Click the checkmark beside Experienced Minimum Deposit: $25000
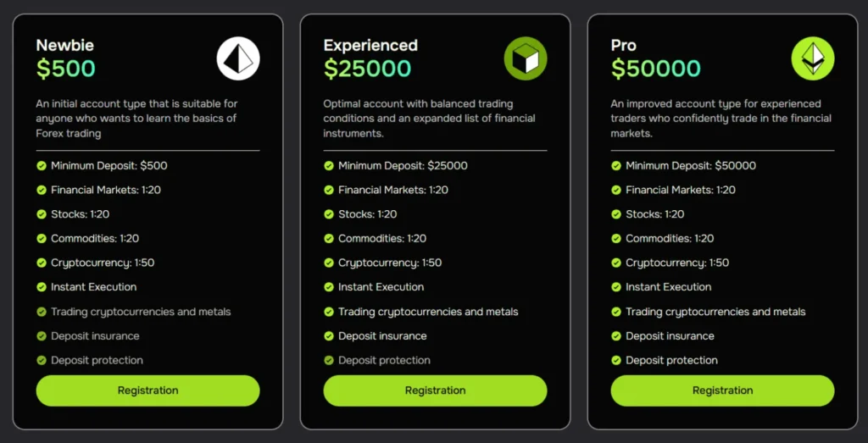Viewport: 868px width, 443px height. pos(329,166)
